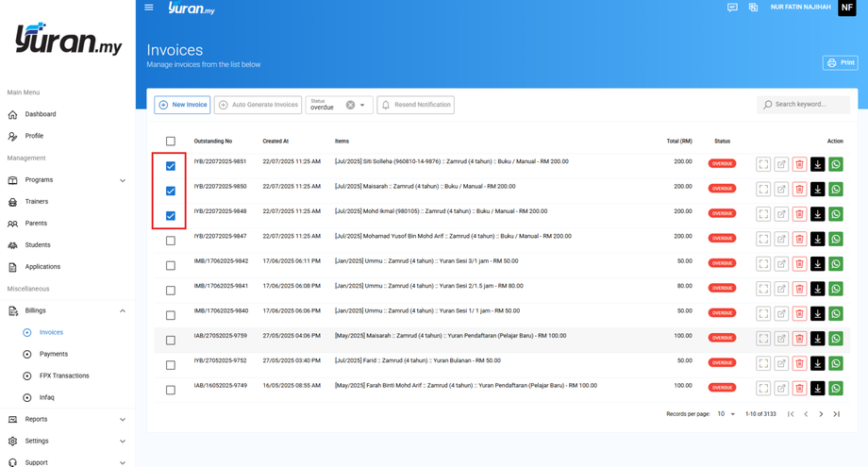
Task: Open the Status filter dropdown
Action: tap(362, 105)
